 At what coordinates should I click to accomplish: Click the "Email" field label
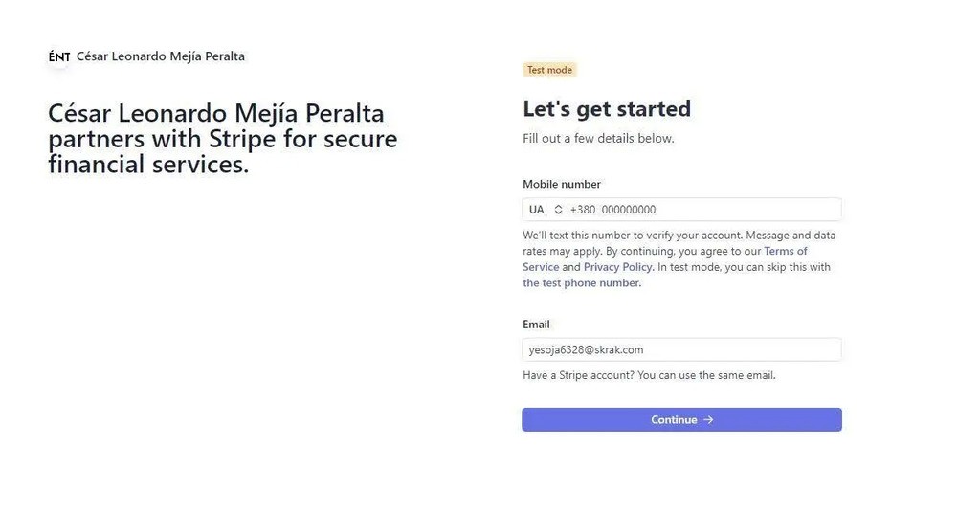click(x=536, y=325)
